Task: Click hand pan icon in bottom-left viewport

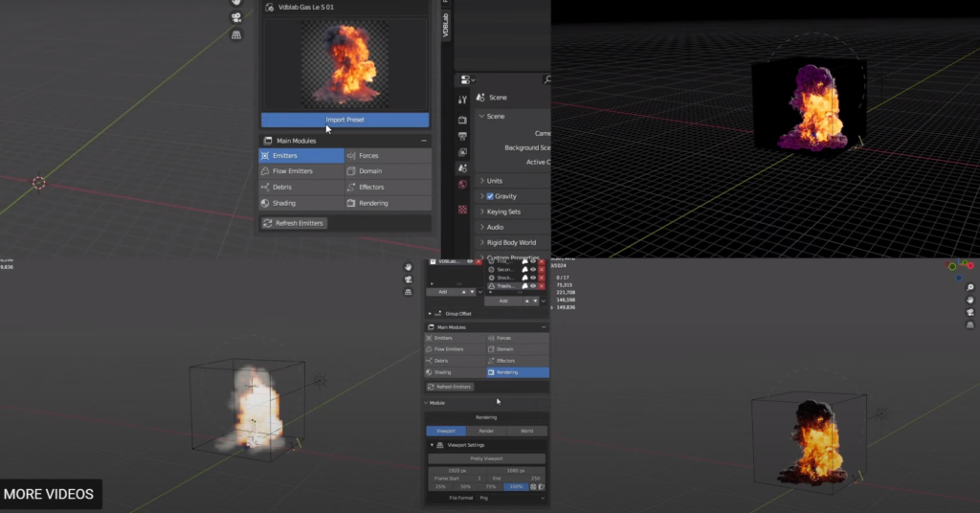Action: pyautogui.click(x=408, y=267)
